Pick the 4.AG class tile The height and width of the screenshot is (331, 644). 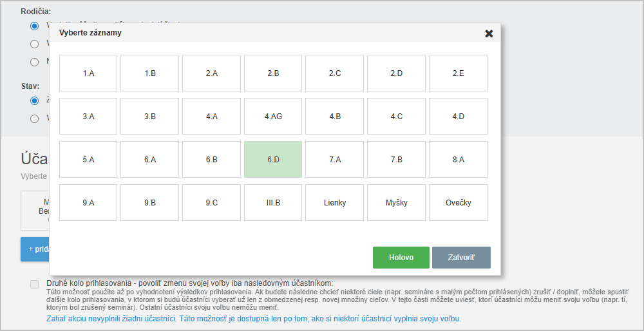pyautogui.click(x=273, y=117)
